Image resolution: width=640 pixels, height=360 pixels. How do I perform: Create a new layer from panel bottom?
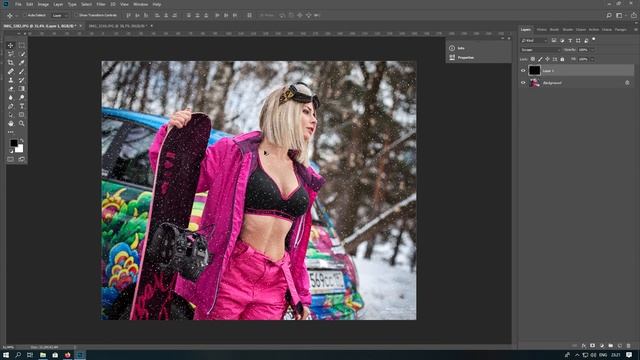point(620,346)
